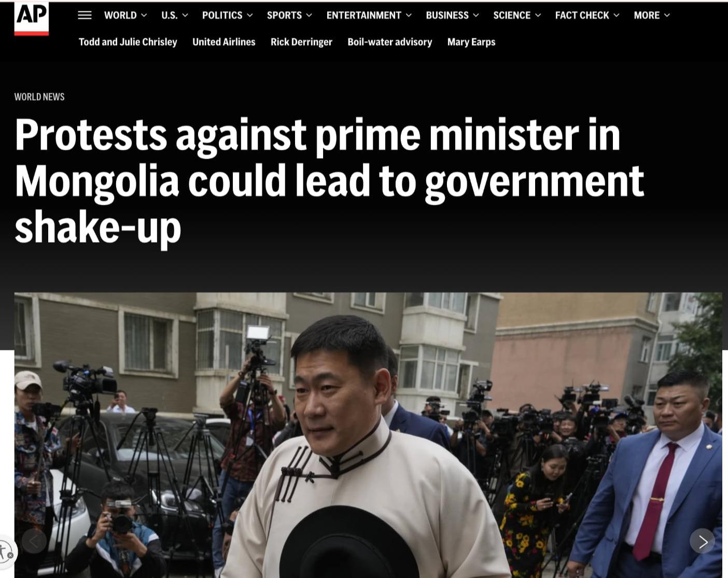Open the Boil-water advisory link

[x=390, y=42]
